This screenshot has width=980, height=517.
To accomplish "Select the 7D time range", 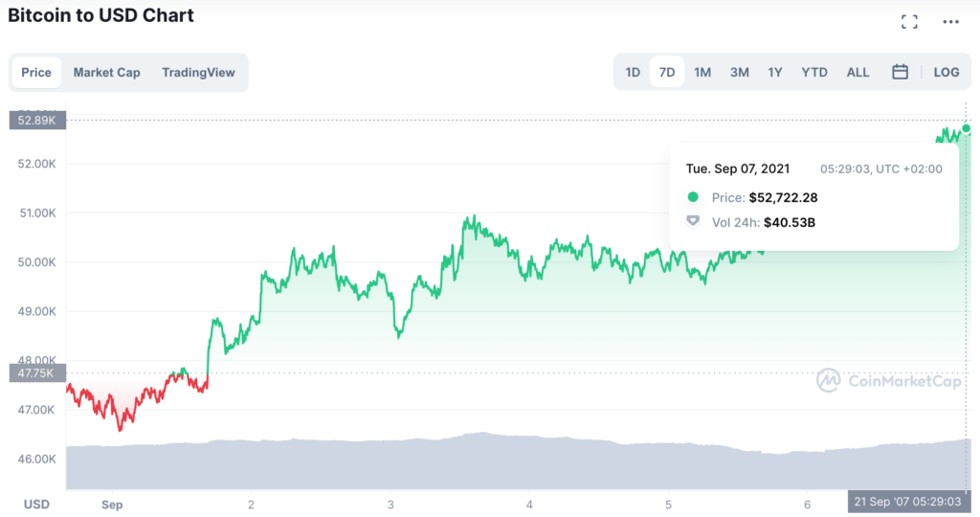I will pyautogui.click(x=667, y=72).
